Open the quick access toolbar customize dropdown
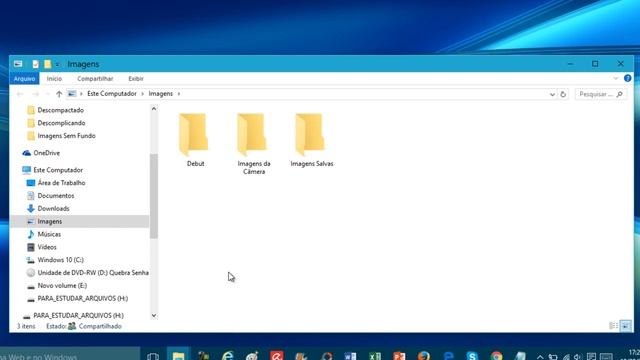Image resolution: width=640 pixels, height=360 pixels. coord(57,64)
